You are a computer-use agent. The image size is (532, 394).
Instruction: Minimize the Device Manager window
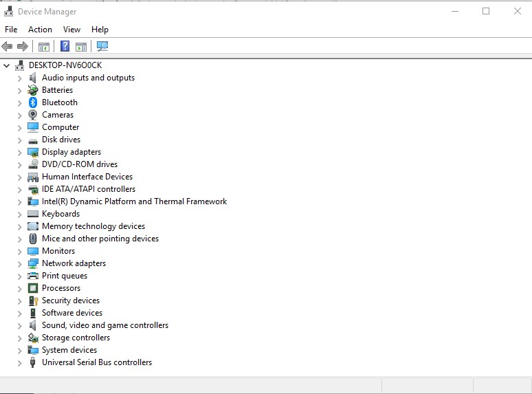(x=455, y=11)
